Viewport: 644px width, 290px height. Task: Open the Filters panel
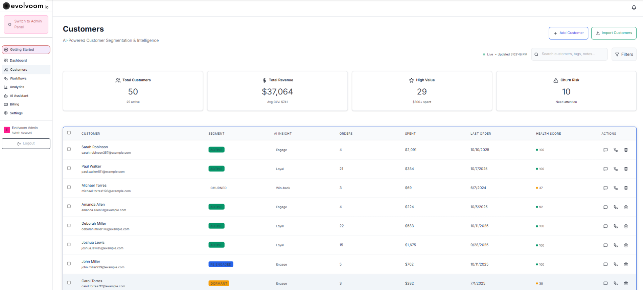click(x=624, y=54)
